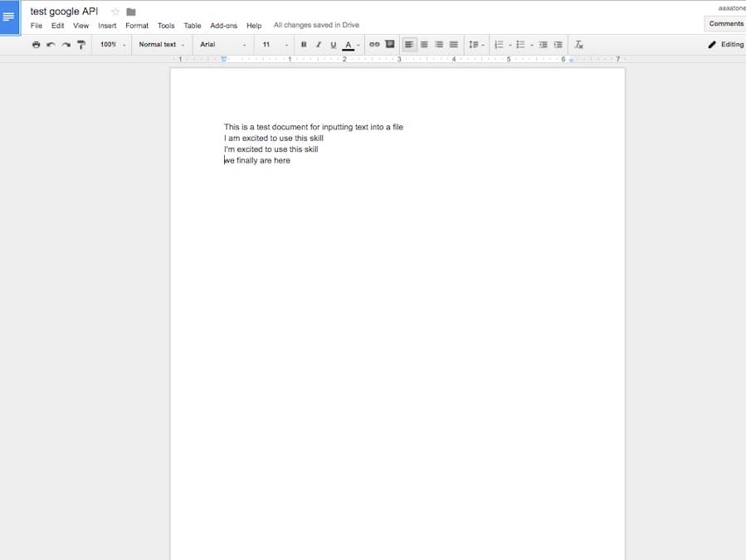Clear text formatting
746x560 pixels.
578,45
